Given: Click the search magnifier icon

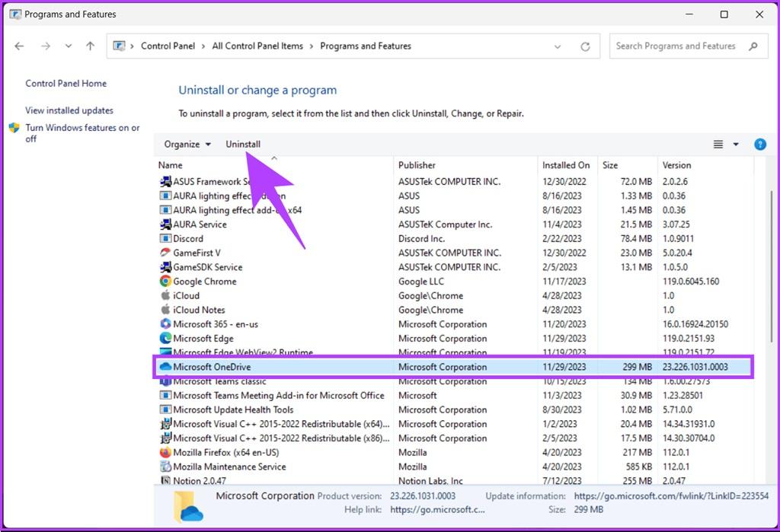Looking at the screenshot, I should click(753, 46).
